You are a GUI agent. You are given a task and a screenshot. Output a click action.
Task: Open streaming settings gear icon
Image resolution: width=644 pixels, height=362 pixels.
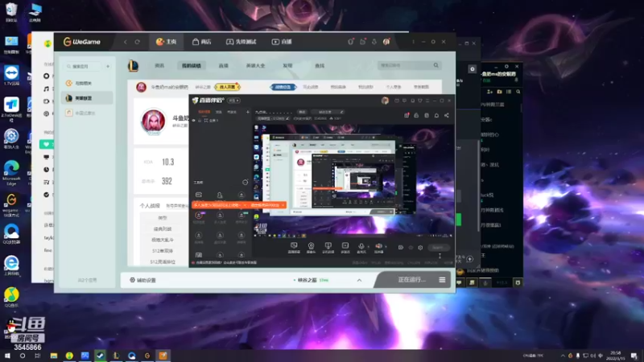[x=420, y=248]
